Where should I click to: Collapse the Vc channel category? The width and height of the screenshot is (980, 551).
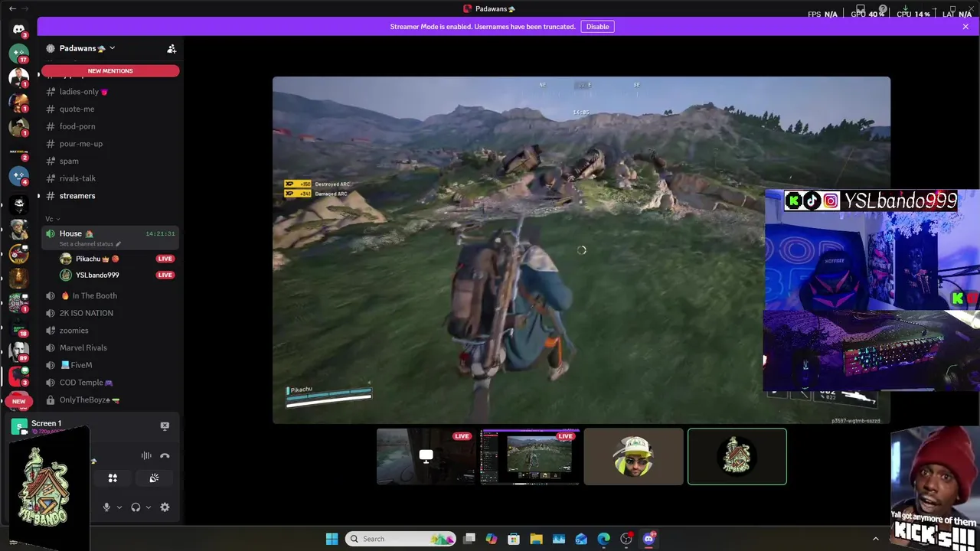(52, 219)
